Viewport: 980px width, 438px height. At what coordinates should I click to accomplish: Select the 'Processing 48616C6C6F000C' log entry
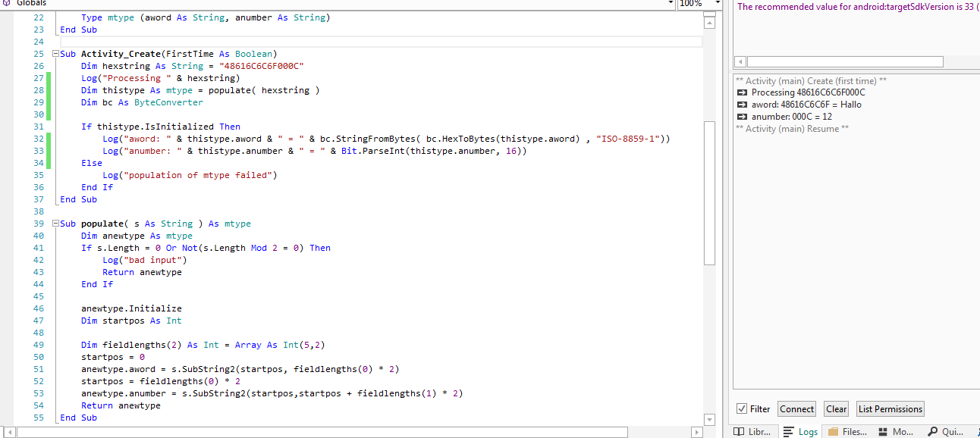tap(808, 92)
